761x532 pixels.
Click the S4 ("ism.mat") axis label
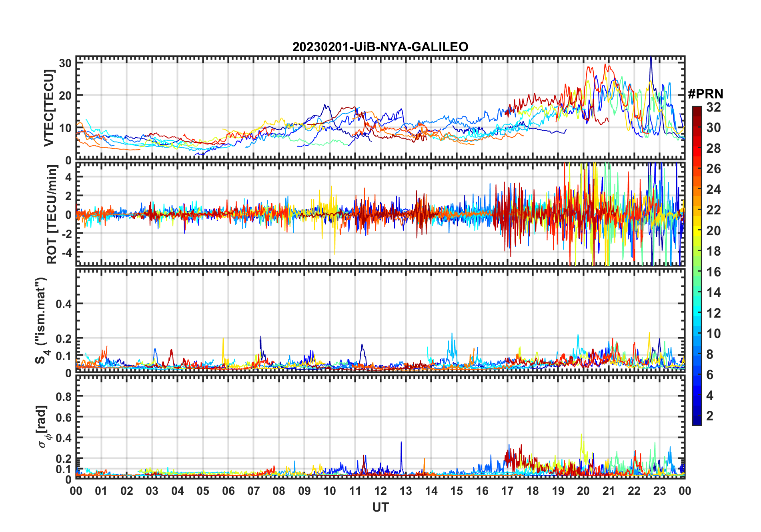click(42, 320)
